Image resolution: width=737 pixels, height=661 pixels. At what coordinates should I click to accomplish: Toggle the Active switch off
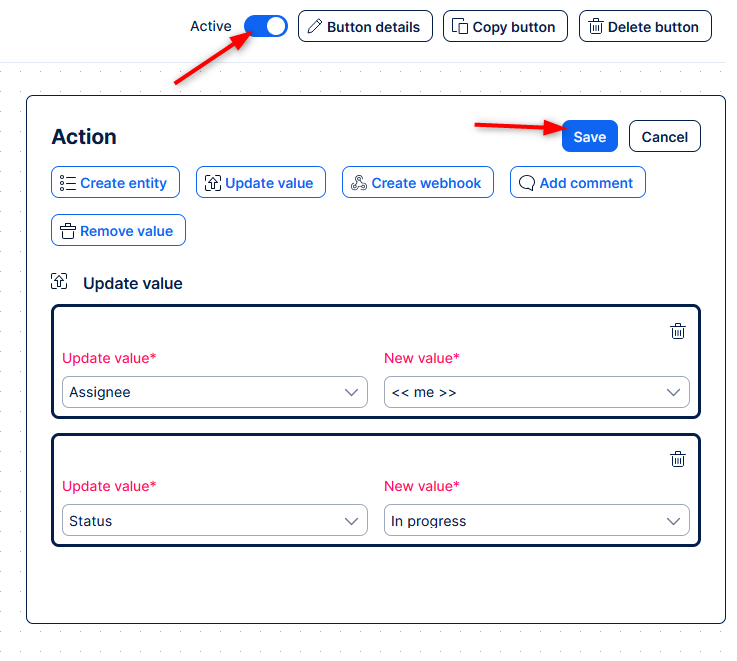click(x=266, y=27)
